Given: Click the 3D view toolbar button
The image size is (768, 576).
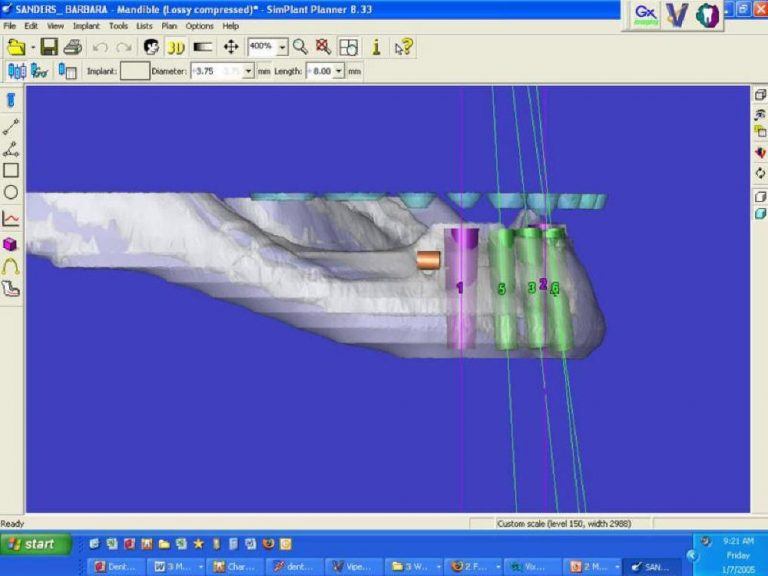Looking at the screenshot, I should click(176, 47).
